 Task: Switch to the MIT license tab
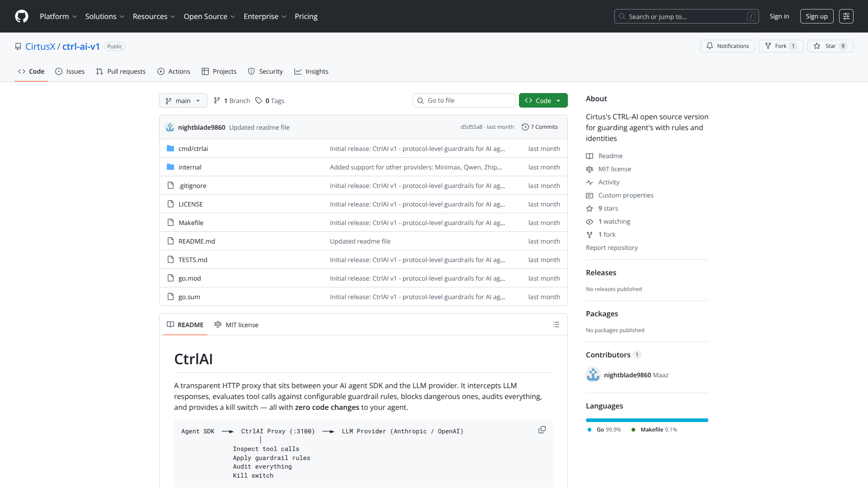(x=236, y=325)
